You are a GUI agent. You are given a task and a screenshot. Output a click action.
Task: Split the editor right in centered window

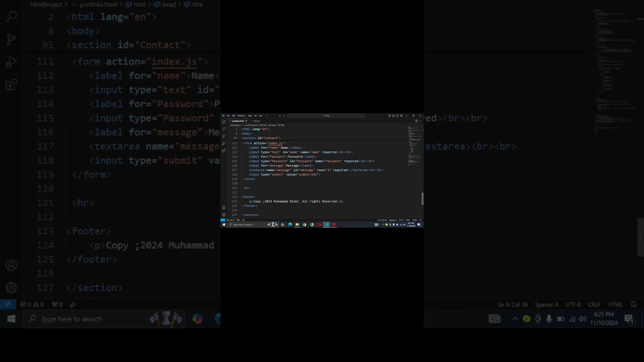coord(417,121)
